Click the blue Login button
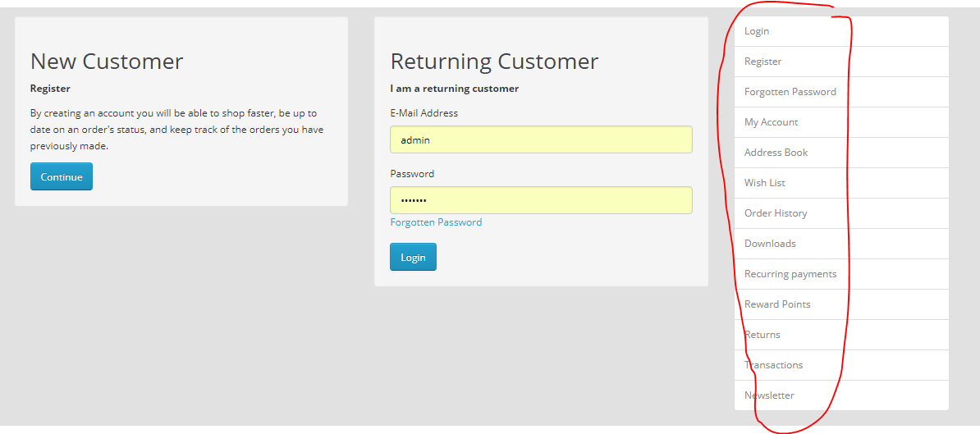This screenshot has height=434, width=980. click(413, 258)
